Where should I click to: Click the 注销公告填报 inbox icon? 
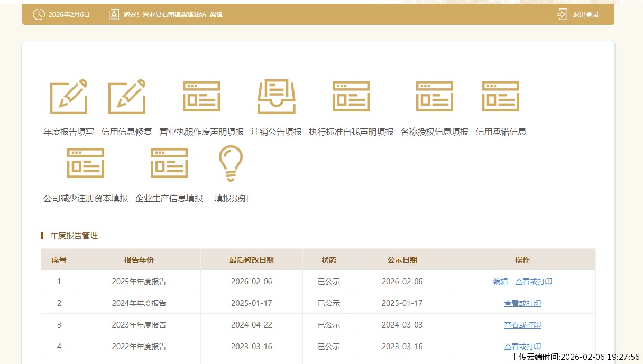(x=276, y=97)
